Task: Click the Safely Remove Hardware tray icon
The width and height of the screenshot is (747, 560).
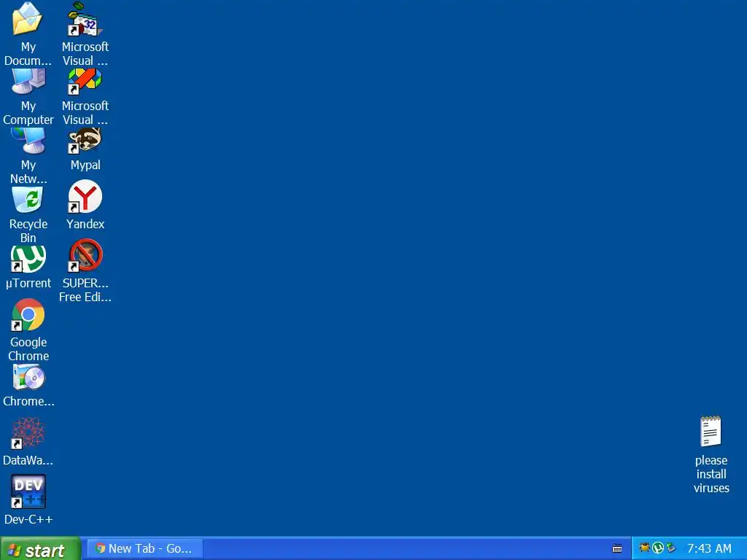Action: [x=671, y=548]
